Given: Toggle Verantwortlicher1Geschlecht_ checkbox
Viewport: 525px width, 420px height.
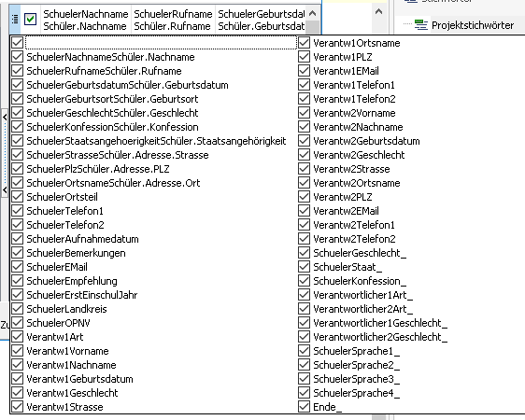Looking at the screenshot, I should coord(304,323).
